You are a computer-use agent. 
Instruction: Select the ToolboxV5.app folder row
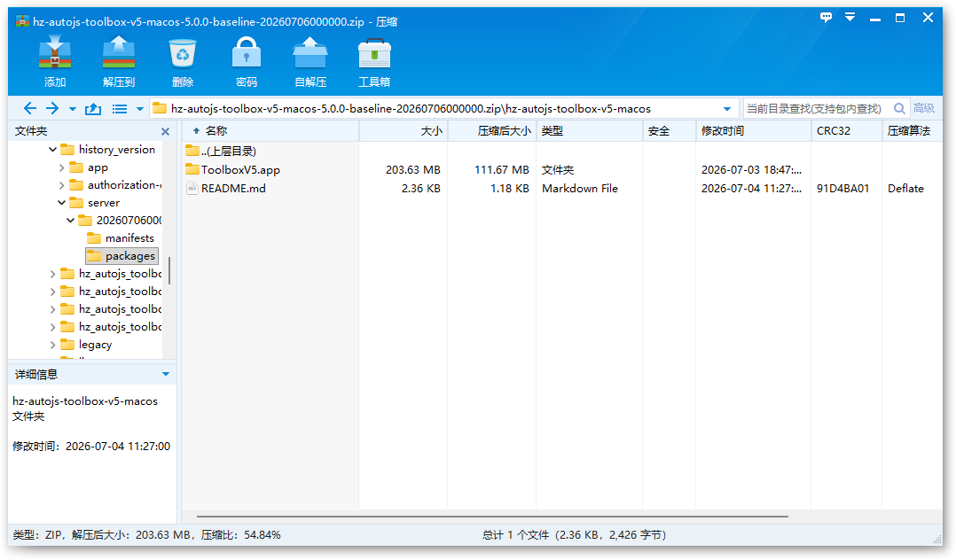[x=562, y=170]
